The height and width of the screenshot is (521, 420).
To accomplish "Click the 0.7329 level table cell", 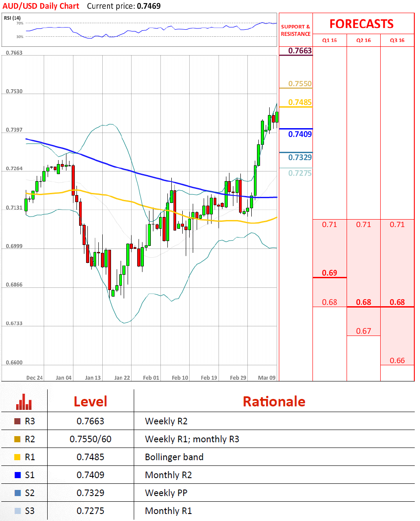I will click(x=90, y=493).
